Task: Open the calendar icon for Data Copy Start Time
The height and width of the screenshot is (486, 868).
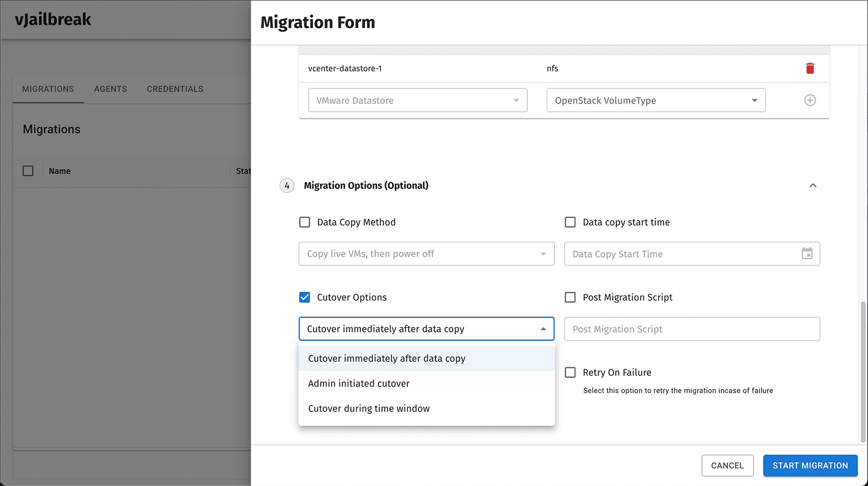Action: point(807,254)
